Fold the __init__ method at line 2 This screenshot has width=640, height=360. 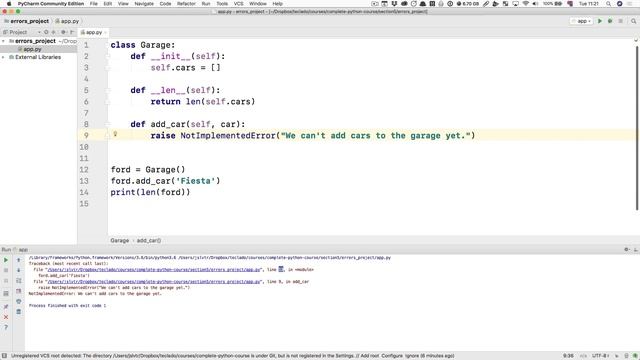tap(108, 56)
